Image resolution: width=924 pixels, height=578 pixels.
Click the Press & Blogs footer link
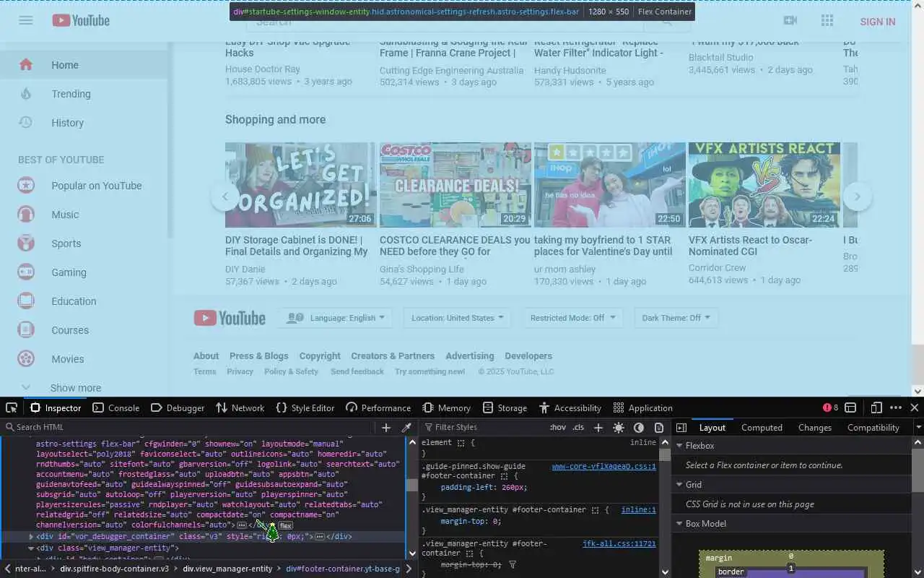click(x=258, y=356)
